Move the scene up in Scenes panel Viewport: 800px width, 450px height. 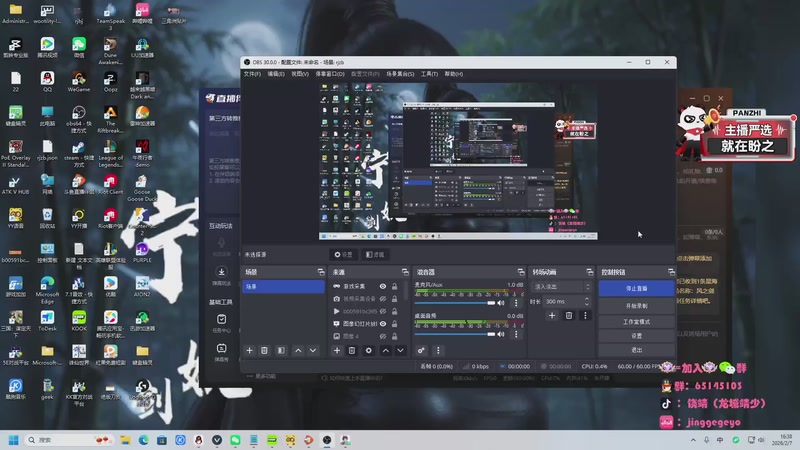point(298,351)
